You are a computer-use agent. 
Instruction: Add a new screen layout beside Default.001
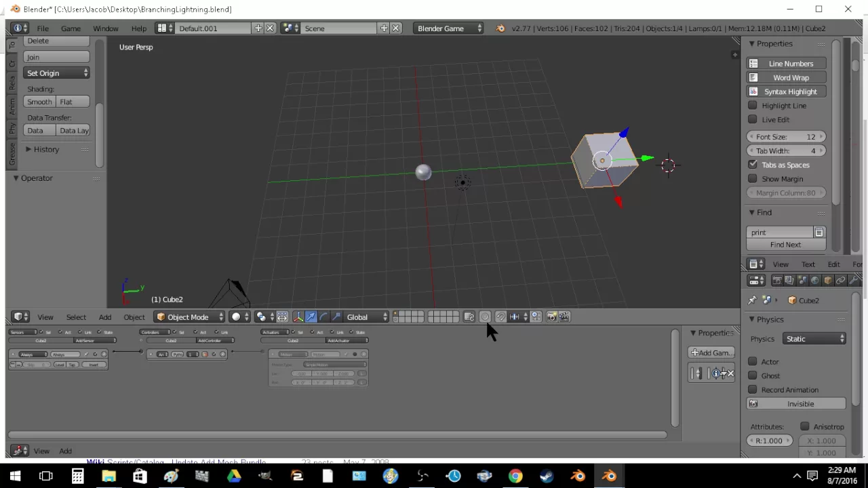tap(258, 28)
